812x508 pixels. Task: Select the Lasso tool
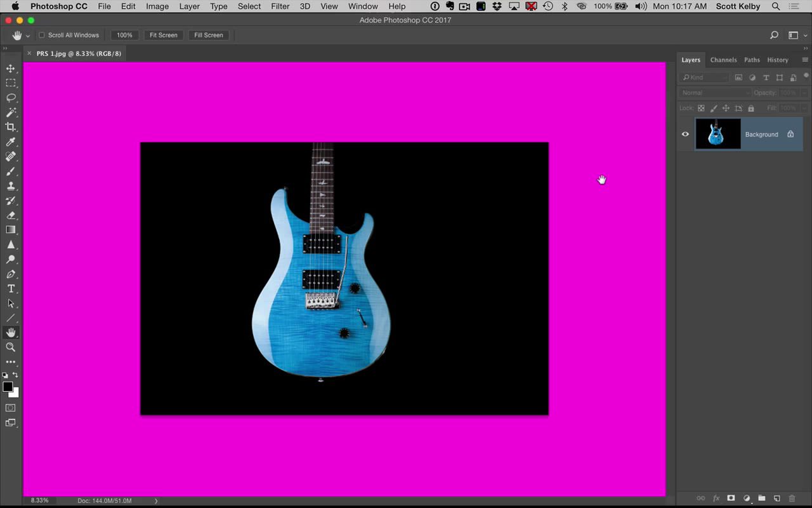click(x=10, y=97)
